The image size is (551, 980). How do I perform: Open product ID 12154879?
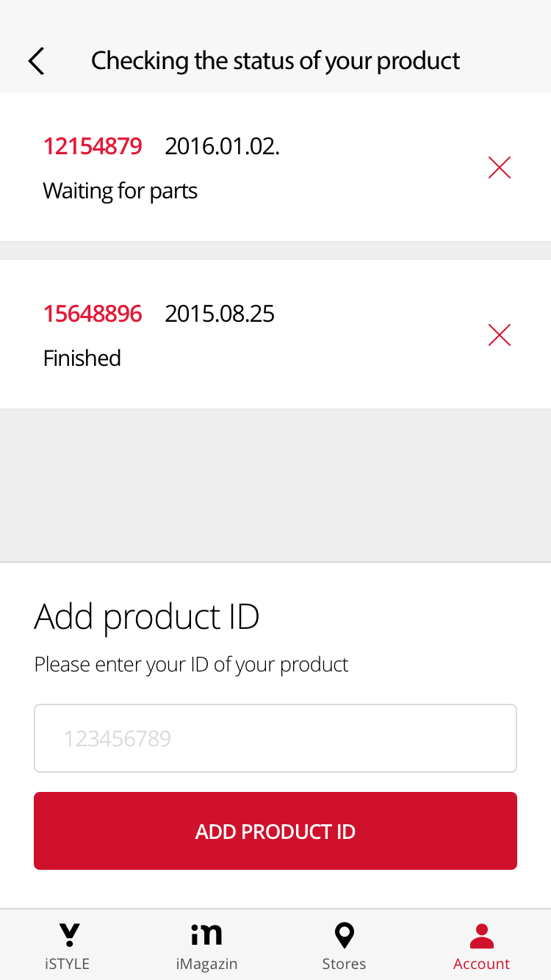pos(93,146)
